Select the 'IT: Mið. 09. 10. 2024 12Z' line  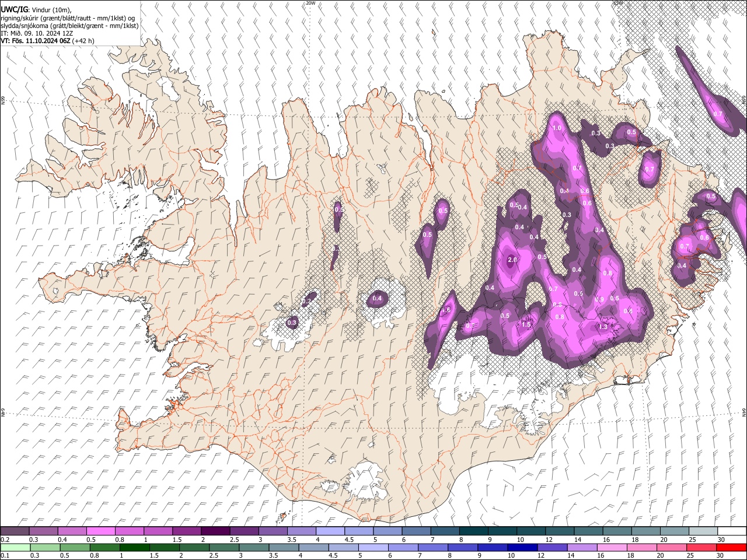point(36,33)
